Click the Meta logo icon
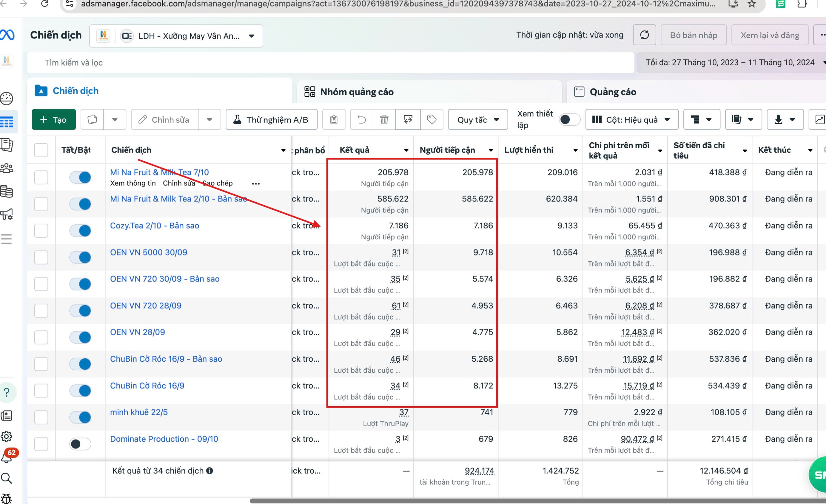 pos(7,35)
